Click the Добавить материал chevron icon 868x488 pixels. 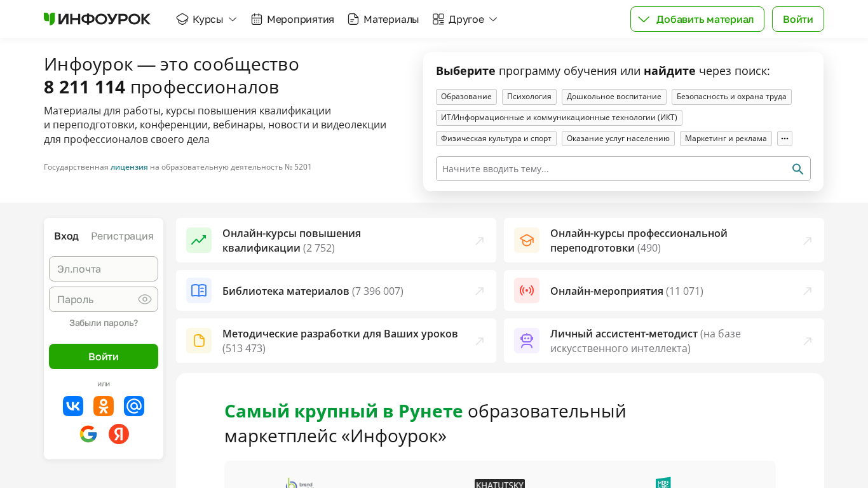point(644,19)
